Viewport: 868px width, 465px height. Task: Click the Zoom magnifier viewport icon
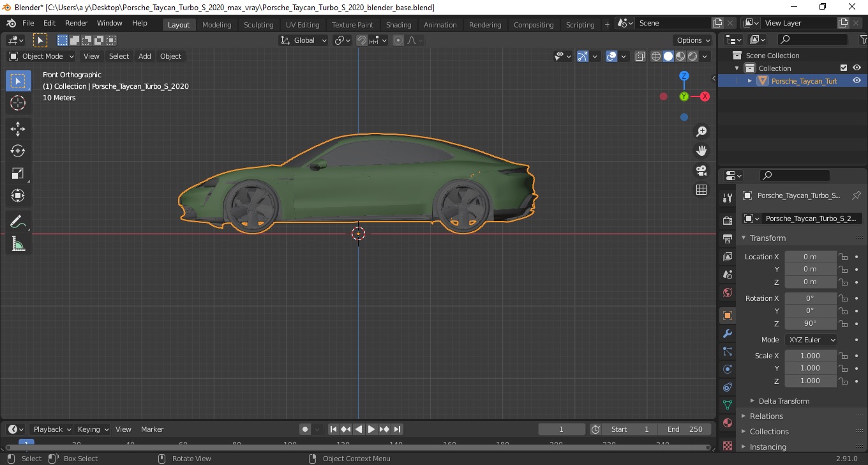[701, 132]
